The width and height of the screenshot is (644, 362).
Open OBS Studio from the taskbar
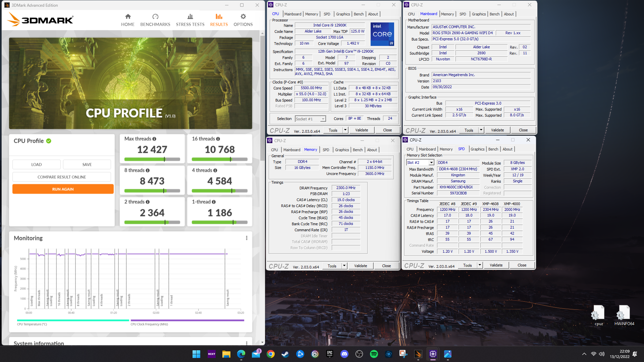click(x=359, y=354)
